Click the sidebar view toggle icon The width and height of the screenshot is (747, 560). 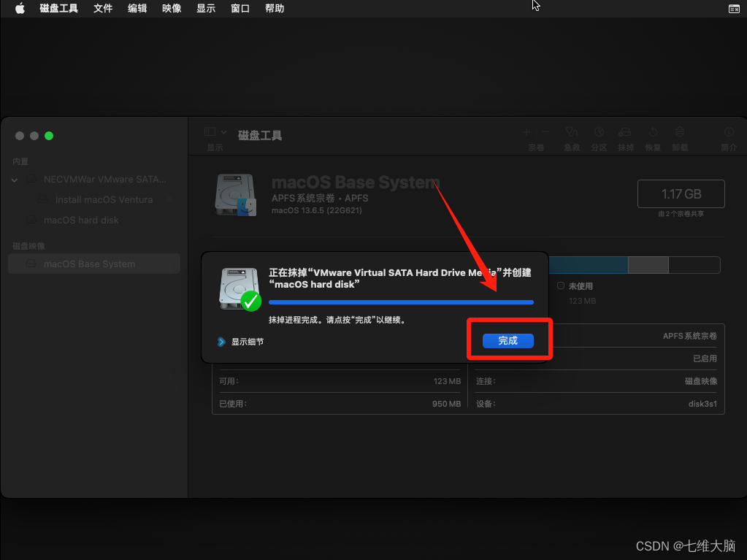(x=210, y=131)
